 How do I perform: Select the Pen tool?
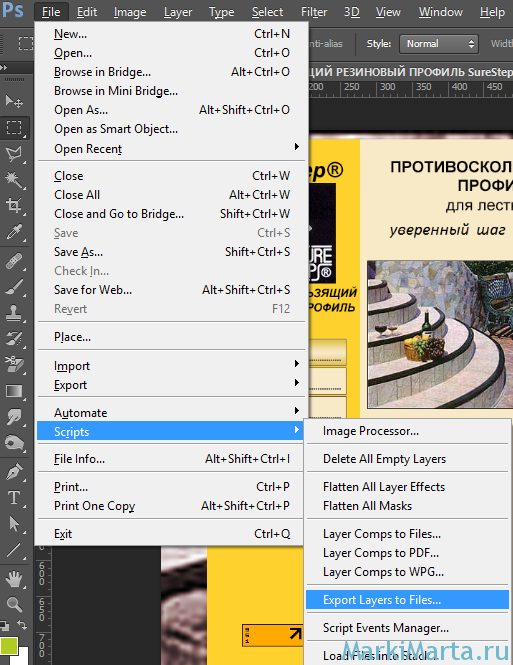click(x=14, y=472)
